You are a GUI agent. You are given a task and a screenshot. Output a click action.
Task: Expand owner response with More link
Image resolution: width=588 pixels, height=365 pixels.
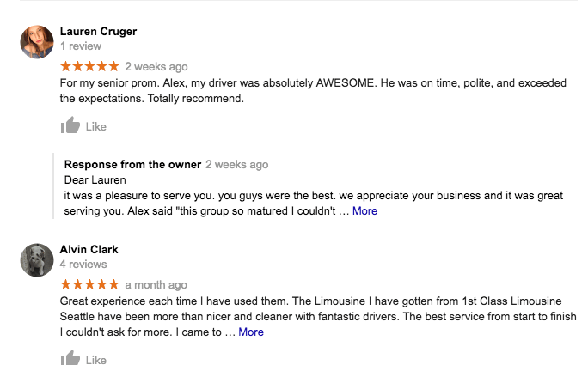coord(364,210)
